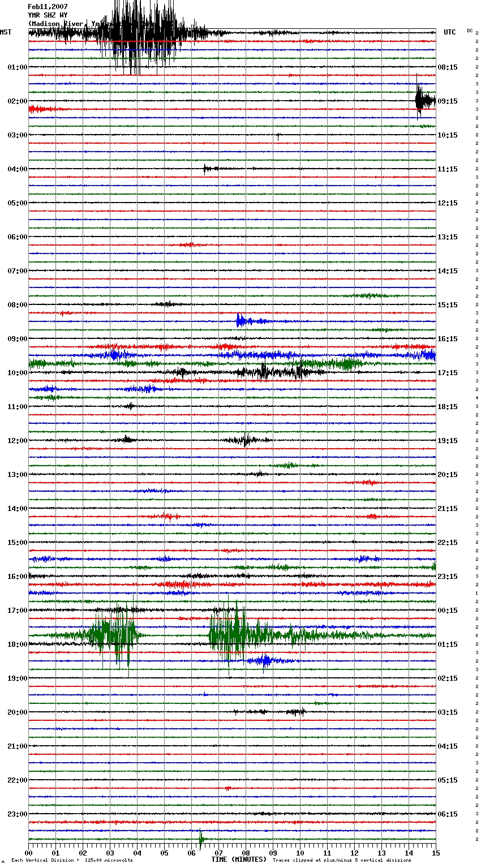
Task: Click the 11:00 MST time label
Action: point(18,407)
